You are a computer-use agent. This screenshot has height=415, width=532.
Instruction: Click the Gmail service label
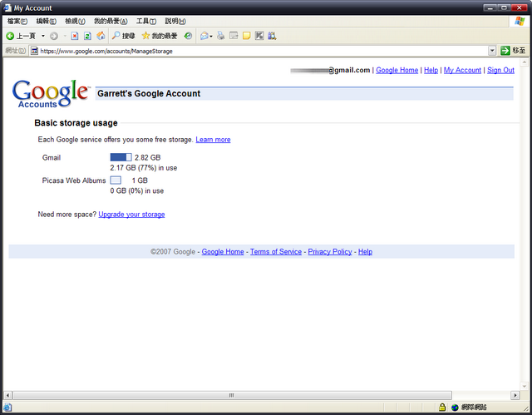pyautogui.click(x=52, y=157)
